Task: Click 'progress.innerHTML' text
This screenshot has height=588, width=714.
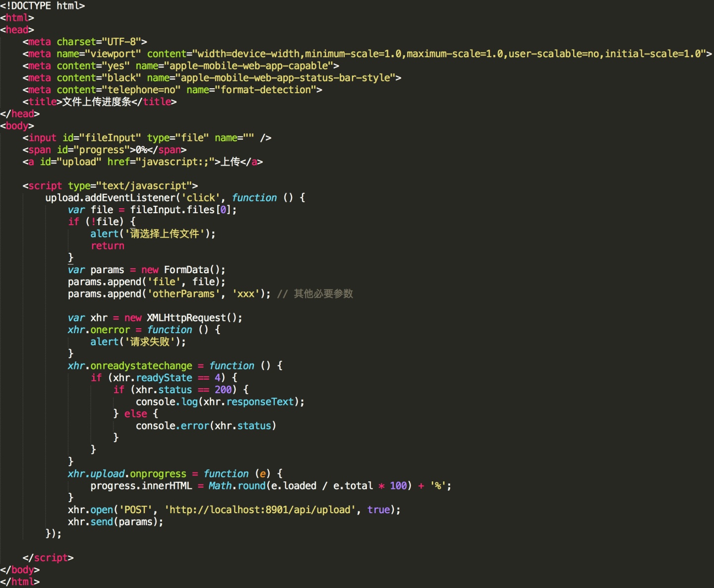Action: [x=141, y=486]
